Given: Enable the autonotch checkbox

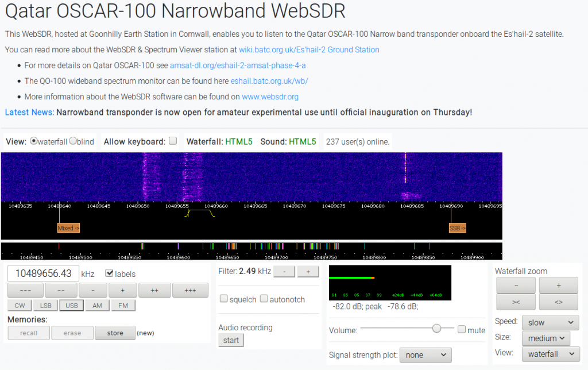Looking at the screenshot, I should (264, 299).
